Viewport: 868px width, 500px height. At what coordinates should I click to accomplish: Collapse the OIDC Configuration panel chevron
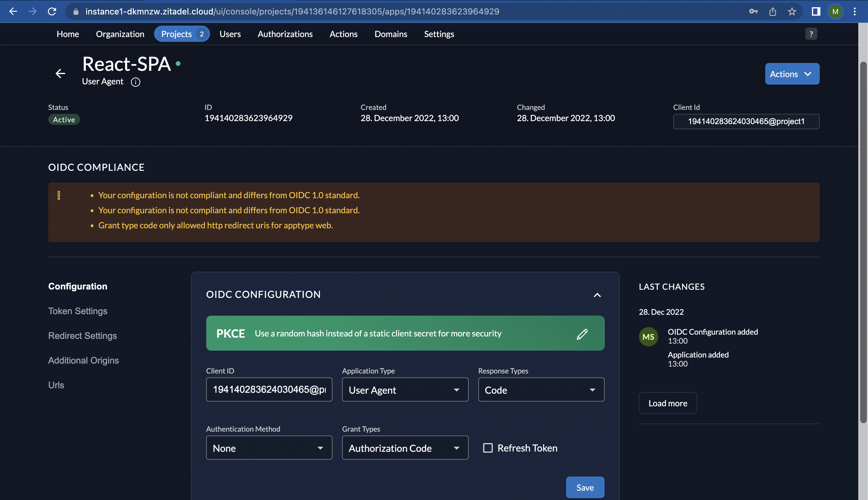click(x=597, y=295)
